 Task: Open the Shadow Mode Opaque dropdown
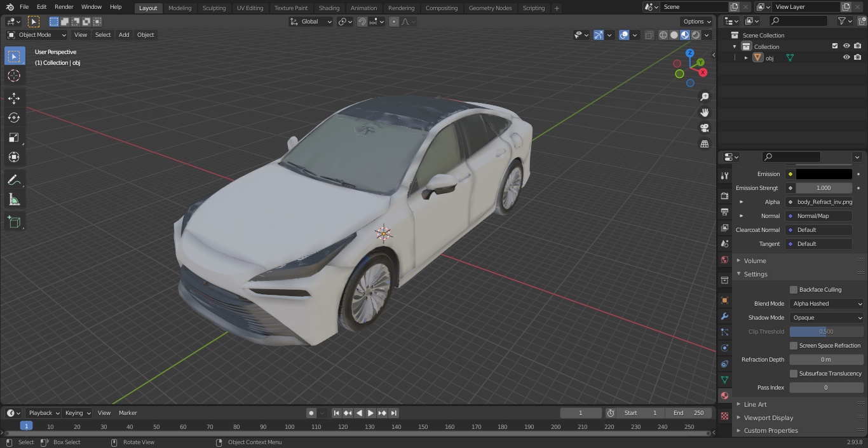click(x=827, y=318)
